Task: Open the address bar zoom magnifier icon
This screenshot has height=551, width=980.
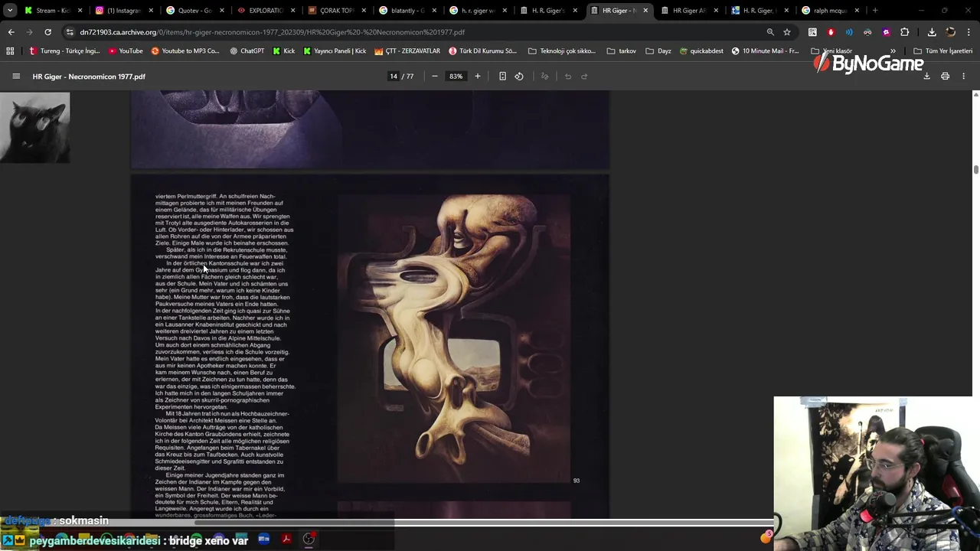Action: (x=770, y=32)
